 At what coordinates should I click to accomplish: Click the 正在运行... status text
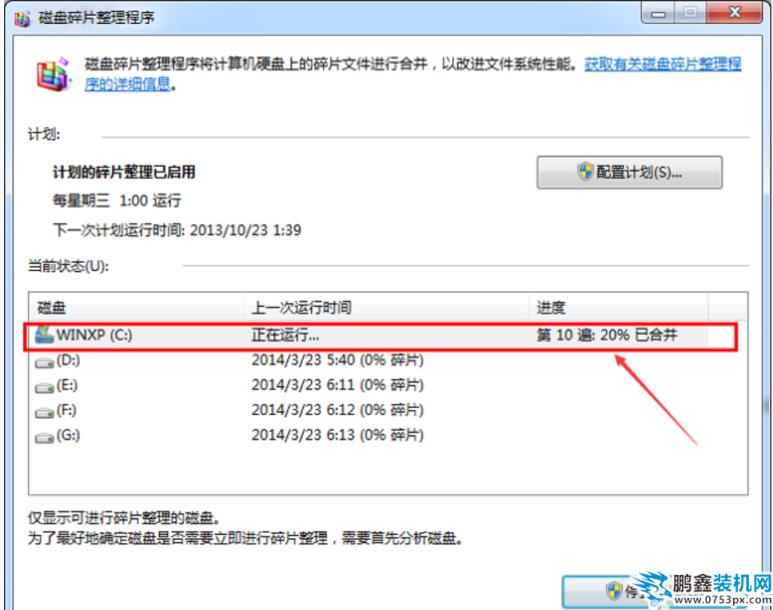coord(285,335)
